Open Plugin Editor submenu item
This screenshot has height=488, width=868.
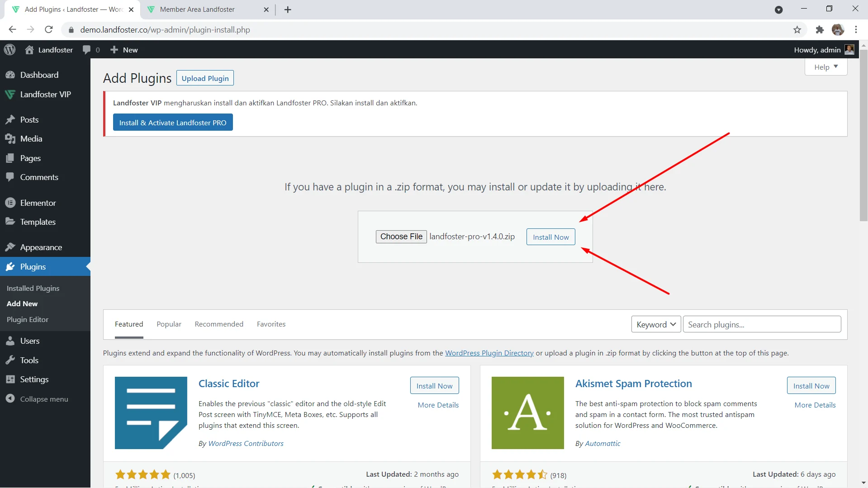point(28,320)
